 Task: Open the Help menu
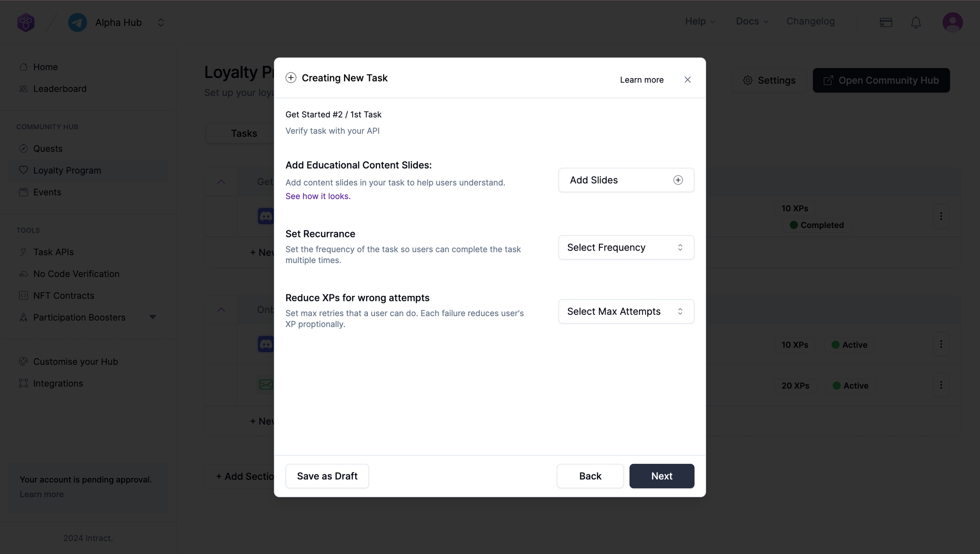700,21
